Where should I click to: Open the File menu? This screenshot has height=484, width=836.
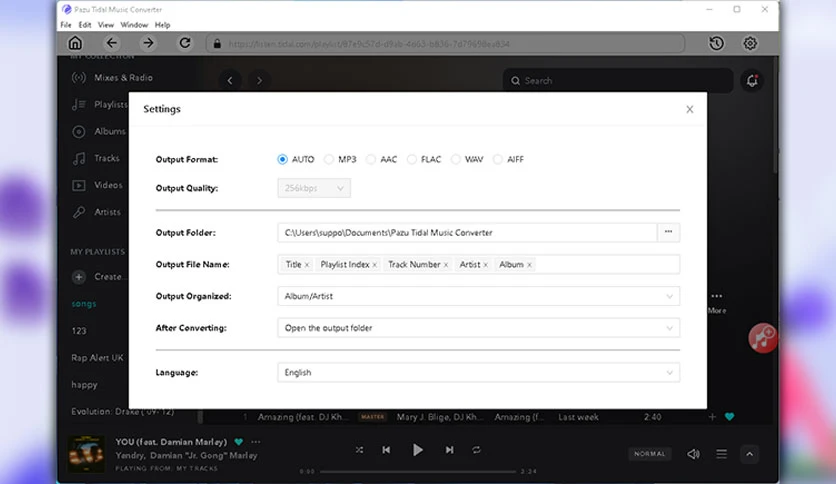click(66, 25)
